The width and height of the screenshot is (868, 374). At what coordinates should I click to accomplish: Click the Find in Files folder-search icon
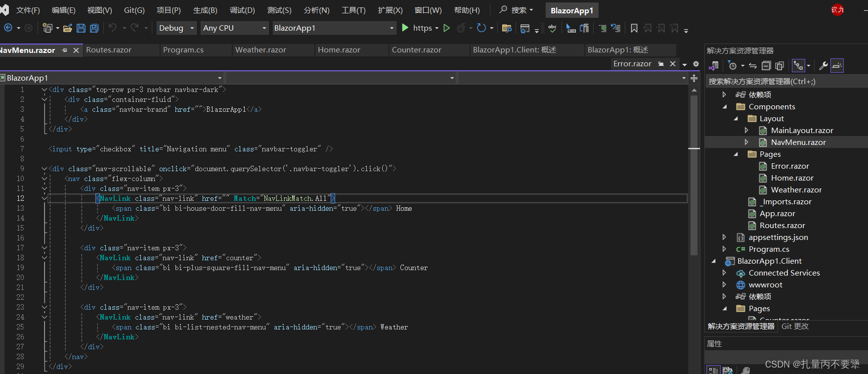pyautogui.click(x=507, y=28)
